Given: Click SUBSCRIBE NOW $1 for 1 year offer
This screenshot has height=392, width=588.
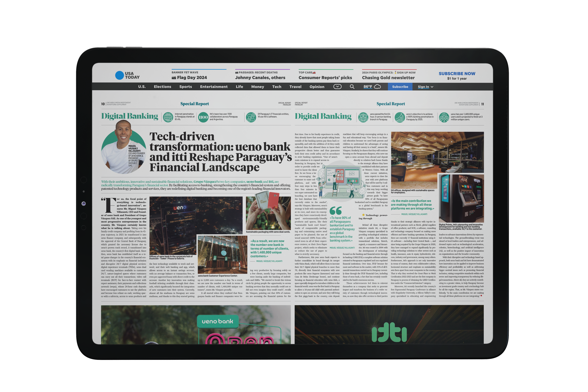Looking at the screenshot, I should pyautogui.click(x=457, y=76).
